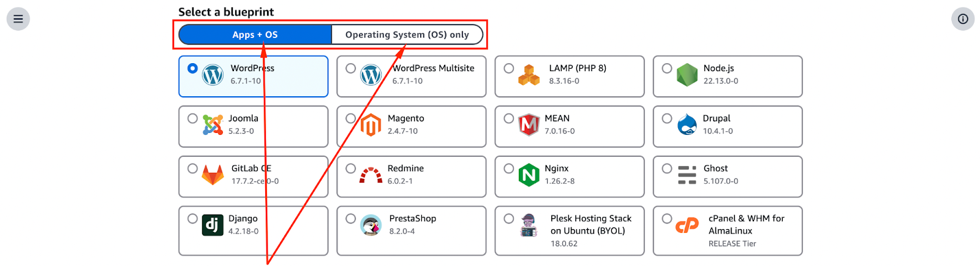Select the Node.js radio button

(x=667, y=68)
